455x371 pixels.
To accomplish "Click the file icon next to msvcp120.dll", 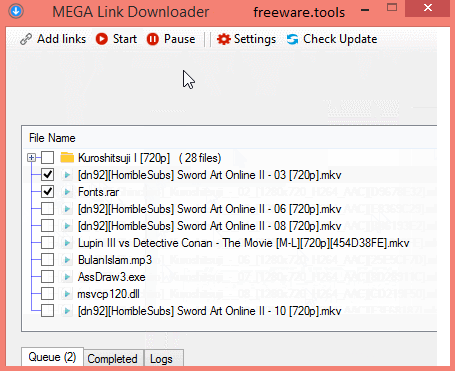I will pos(67,294).
